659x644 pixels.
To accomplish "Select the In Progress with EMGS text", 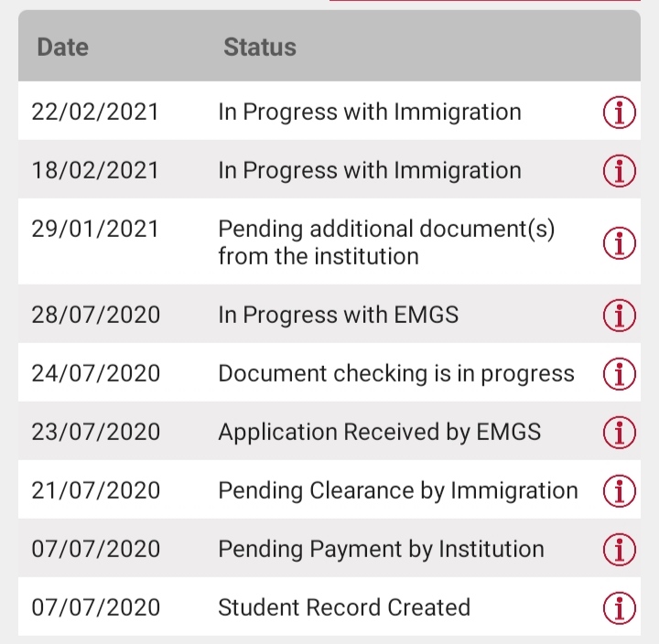I will click(338, 316).
